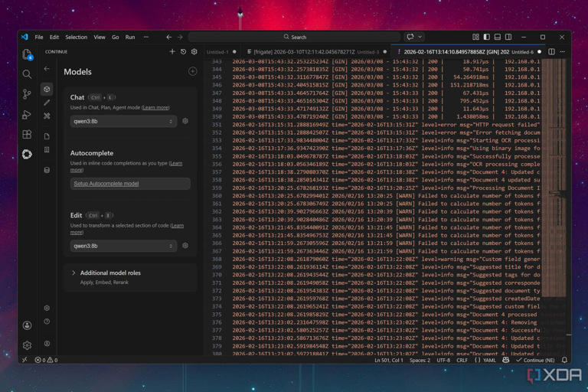Open the Manage gear in activity bar
Viewport: 588px width, 392px height.
tap(27, 345)
